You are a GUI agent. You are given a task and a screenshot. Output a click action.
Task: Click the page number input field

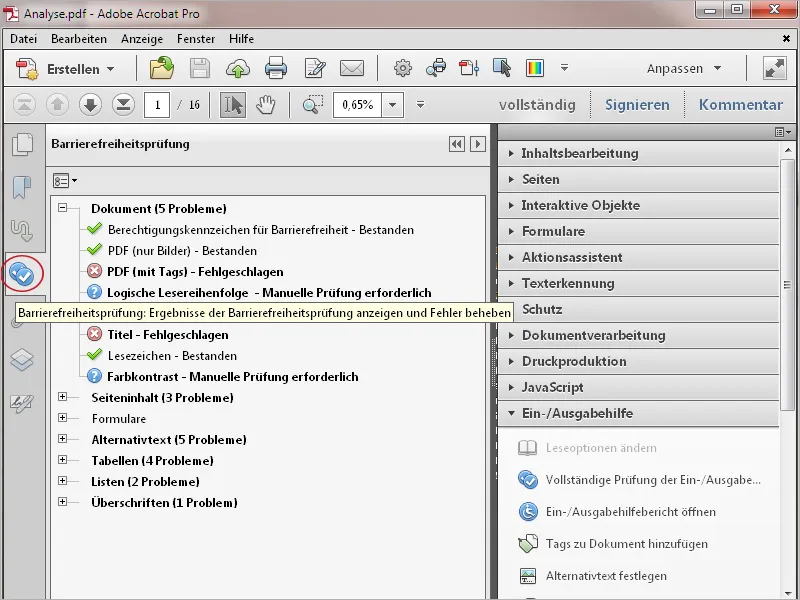(x=157, y=105)
